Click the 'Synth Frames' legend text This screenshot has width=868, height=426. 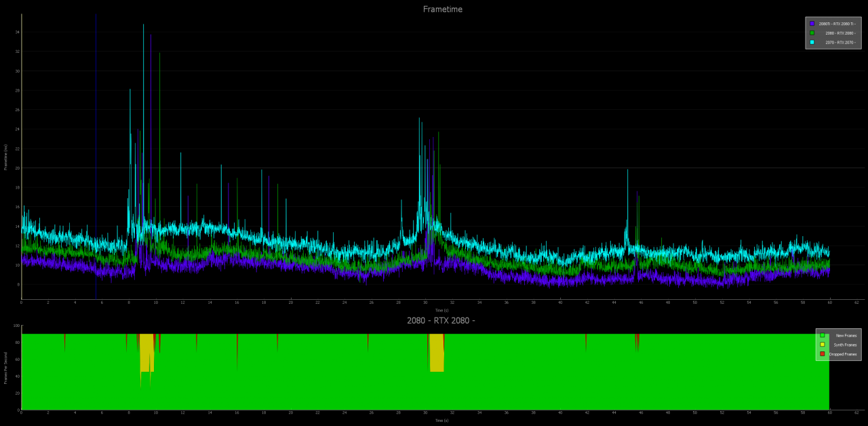point(845,345)
